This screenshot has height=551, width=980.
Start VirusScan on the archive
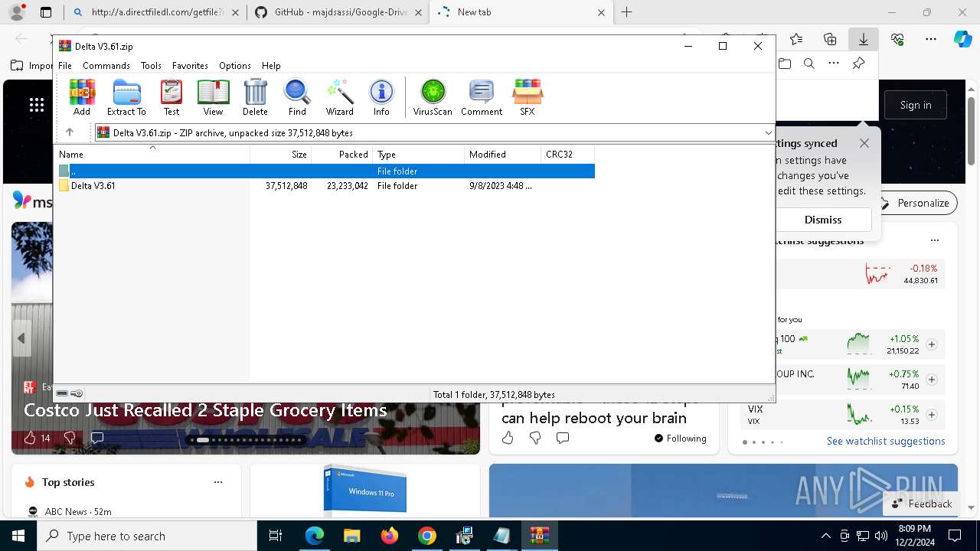(x=433, y=97)
